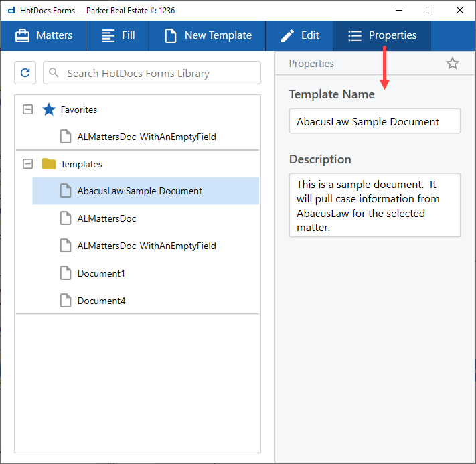Click the Matters briefcase icon
This screenshot has width=476, height=464.
(x=22, y=35)
